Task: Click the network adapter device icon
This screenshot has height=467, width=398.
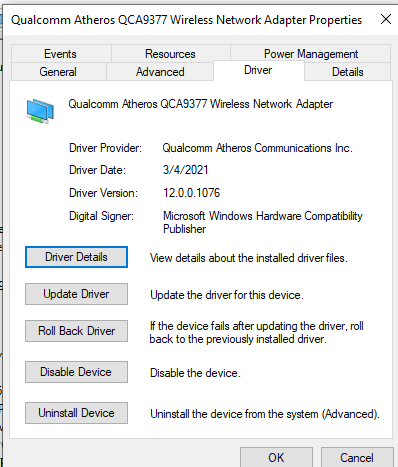Action: 40,111
